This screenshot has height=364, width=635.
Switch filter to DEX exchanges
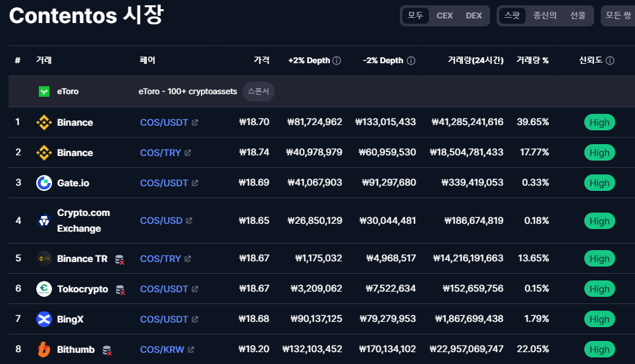click(x=474, y=16)
